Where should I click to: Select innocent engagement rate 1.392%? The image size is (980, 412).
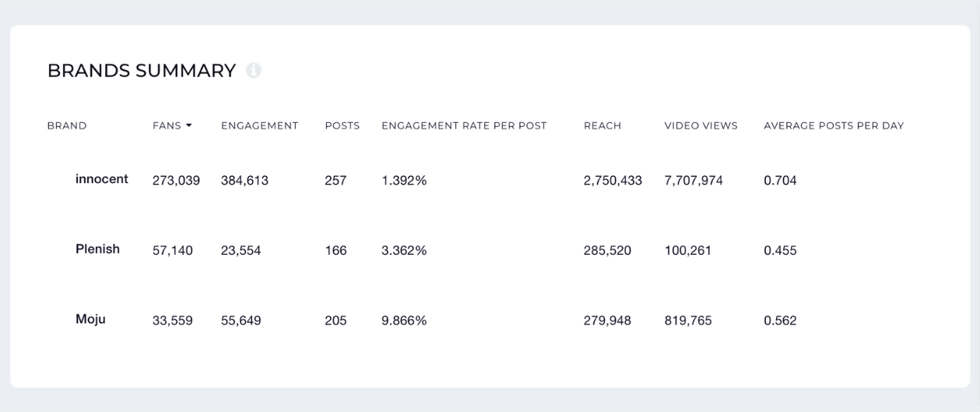[x=404, y=181]
